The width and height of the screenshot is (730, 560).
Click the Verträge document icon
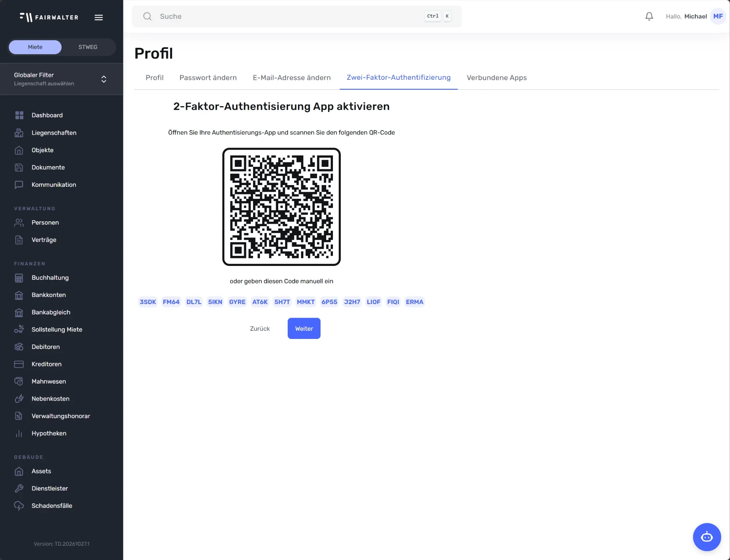pos(19,240)
